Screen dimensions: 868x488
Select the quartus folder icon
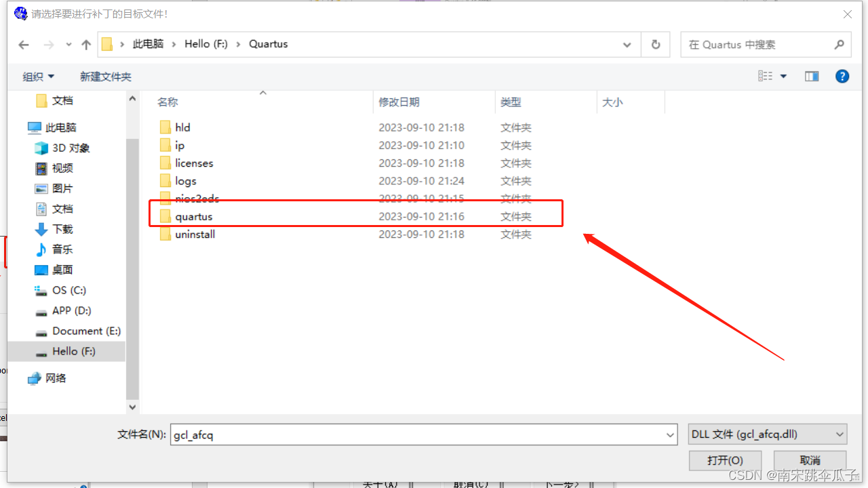coord(165,216)
